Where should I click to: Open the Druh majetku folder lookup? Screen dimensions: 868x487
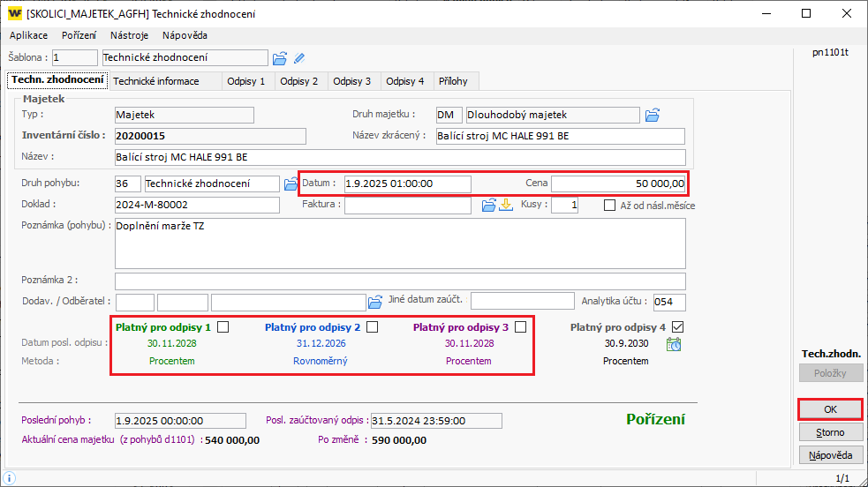tap(653, 115)
